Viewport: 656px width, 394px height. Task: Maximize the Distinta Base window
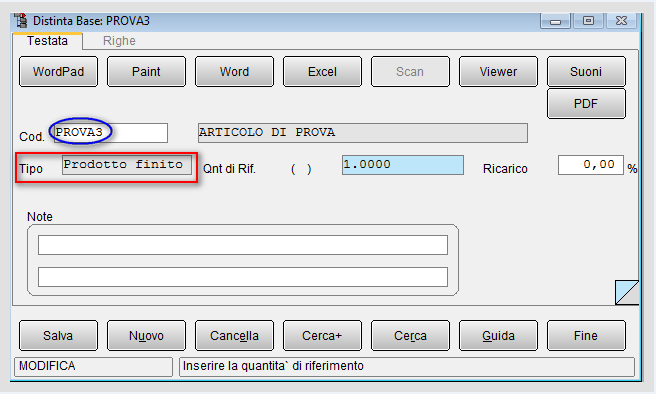pyautogui.click(x=588, y=21)
